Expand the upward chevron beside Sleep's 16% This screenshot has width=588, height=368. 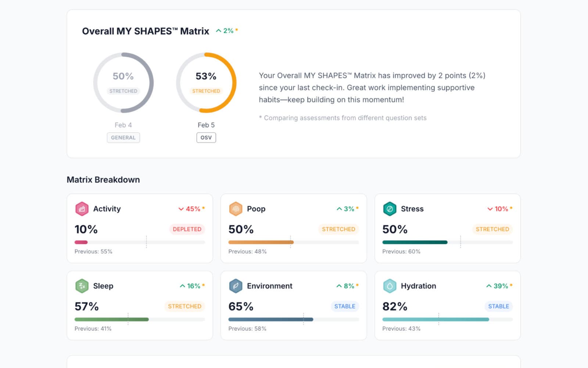point(182,286)
